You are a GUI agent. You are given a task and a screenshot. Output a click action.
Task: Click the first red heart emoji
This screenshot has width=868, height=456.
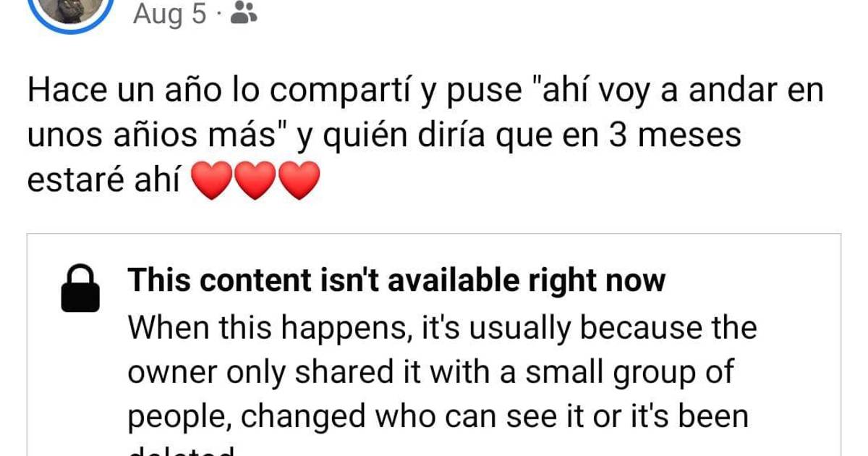[x=210, y=181]
